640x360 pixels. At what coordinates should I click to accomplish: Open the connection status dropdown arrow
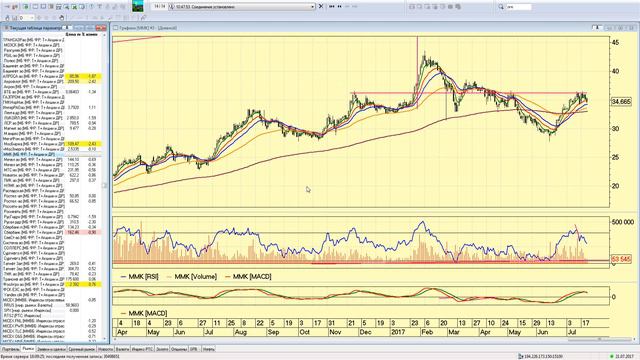pyautogui.click(x=313, y=7)
